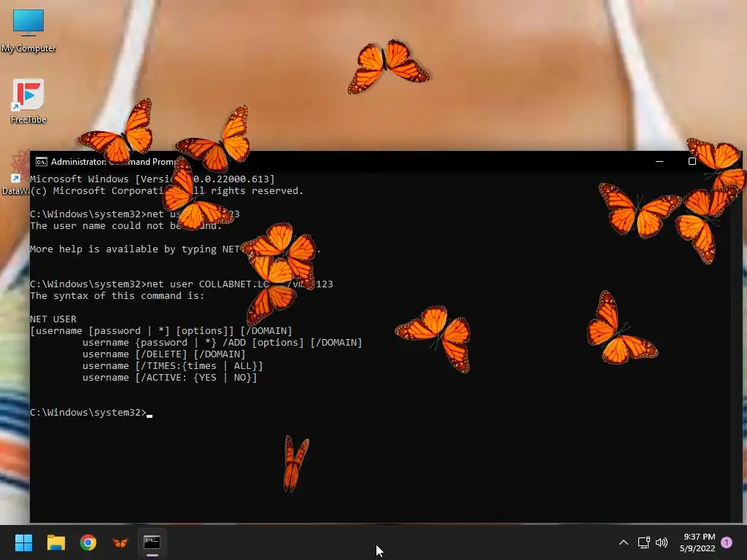Open the notification count badge
The height and width of the screenshot is (560, 747).
click(727, 542)
